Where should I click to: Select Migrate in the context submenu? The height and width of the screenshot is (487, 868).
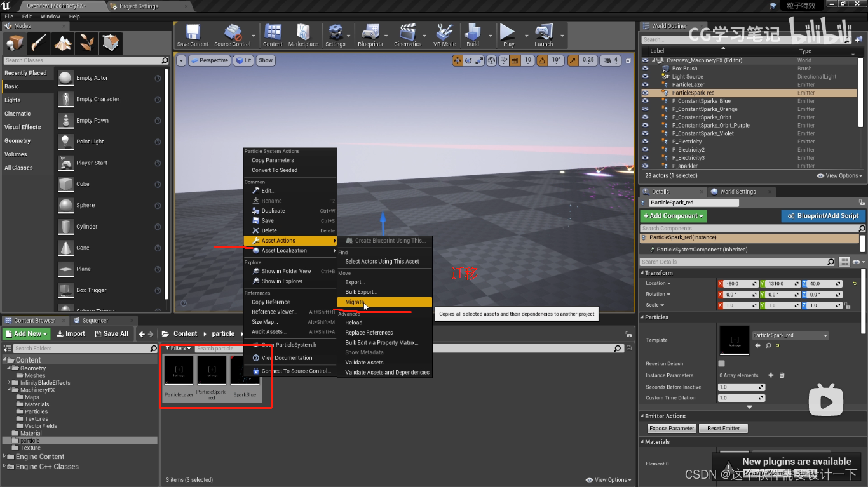pos(384,302)
